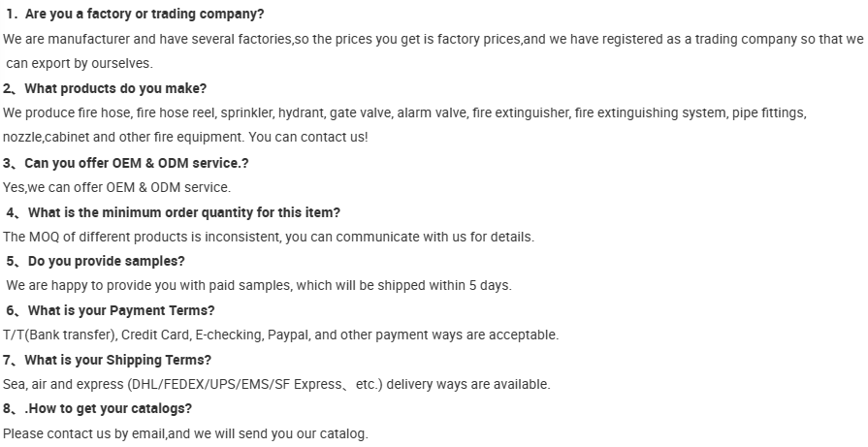Click the words 'pipe fittings' in product list
The height and width of the screenshot is (447, 868).
(x=769, y=112)
